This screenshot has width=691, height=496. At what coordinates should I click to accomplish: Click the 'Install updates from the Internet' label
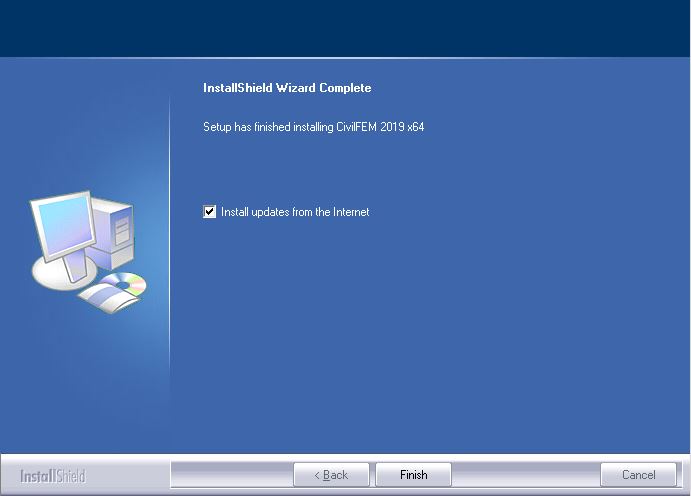coord(295,212)
